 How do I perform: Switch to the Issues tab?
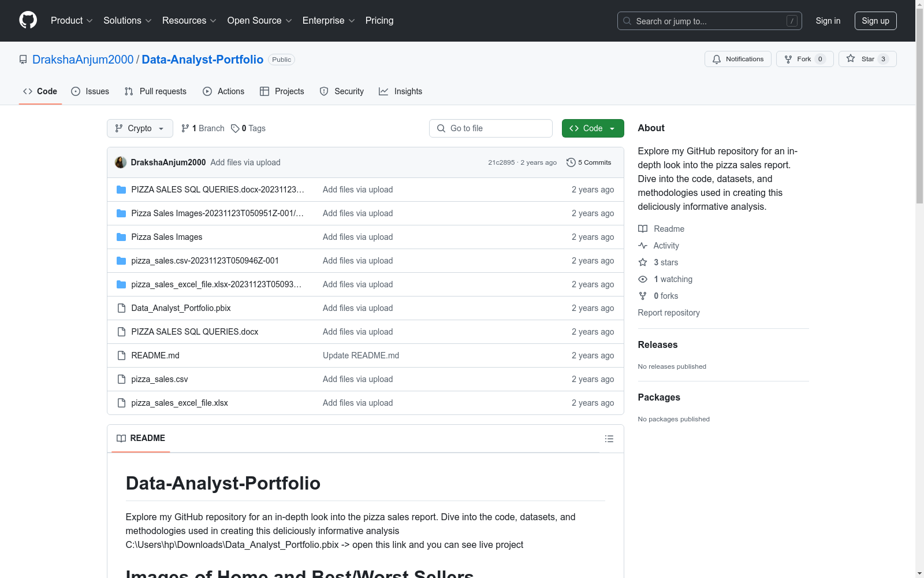point(90,91)
